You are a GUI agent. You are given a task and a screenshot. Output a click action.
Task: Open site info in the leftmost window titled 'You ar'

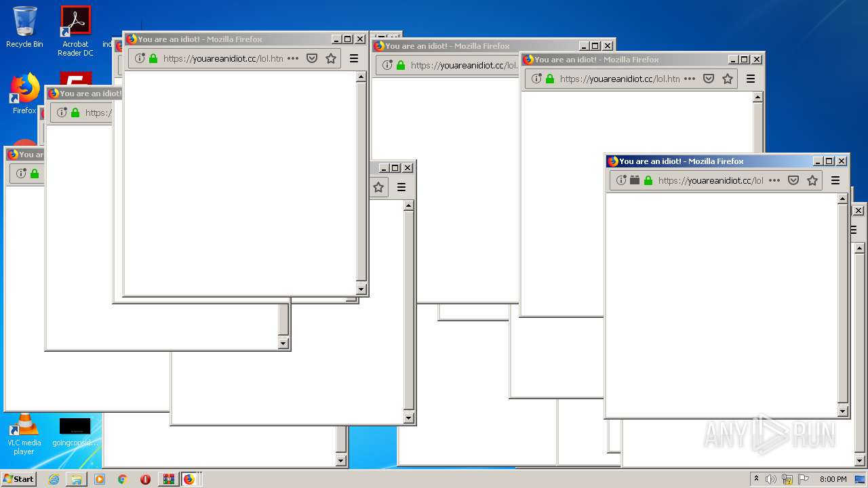click(x=21, y=174)
